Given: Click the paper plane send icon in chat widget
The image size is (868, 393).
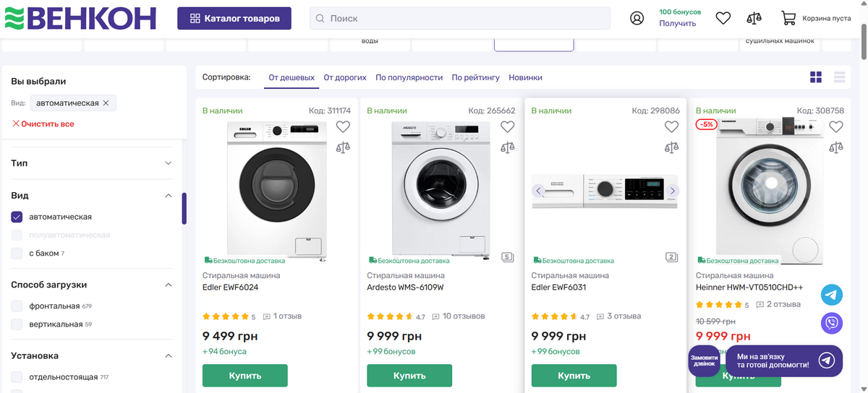Looking at the screenshot, I should click(x=827, y=360).
